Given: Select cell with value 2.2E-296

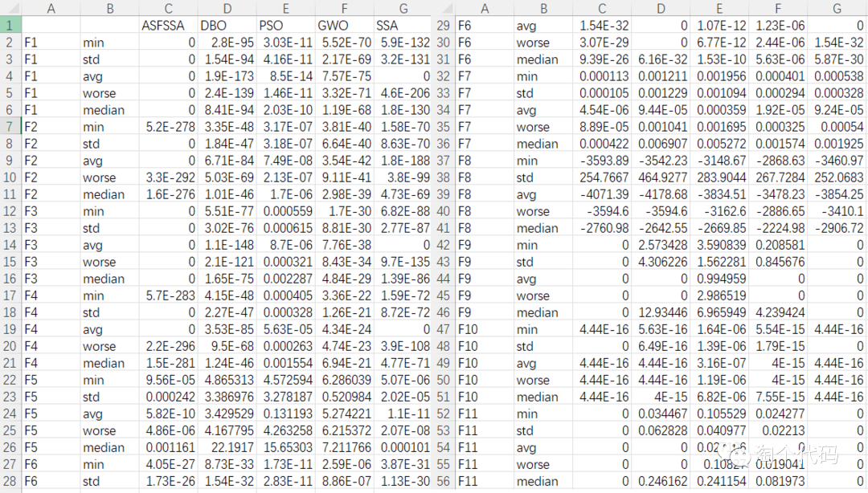Looking at the screenshot, I should [x=168, y=346].
